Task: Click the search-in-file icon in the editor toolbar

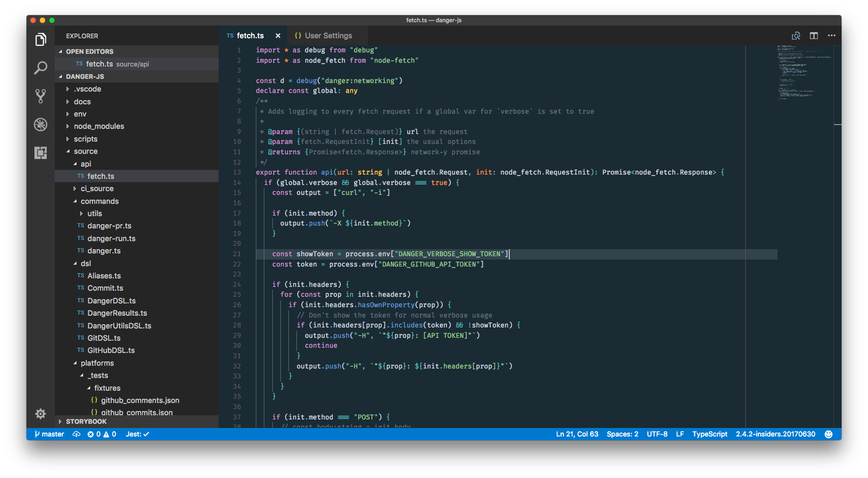Action: (x=796, y=35)
